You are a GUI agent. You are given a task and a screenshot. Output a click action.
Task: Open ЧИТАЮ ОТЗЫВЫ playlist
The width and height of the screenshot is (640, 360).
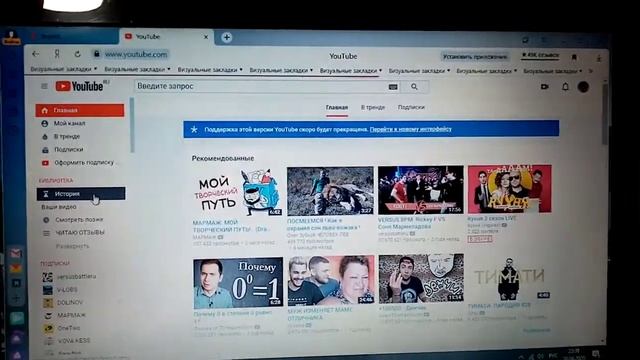pos(80,233)
